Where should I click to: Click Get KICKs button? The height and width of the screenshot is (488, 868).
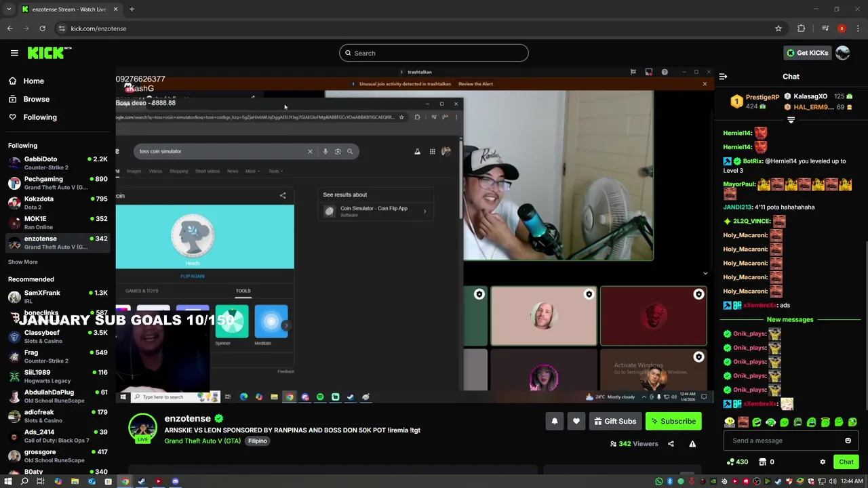tap(807, 53)
